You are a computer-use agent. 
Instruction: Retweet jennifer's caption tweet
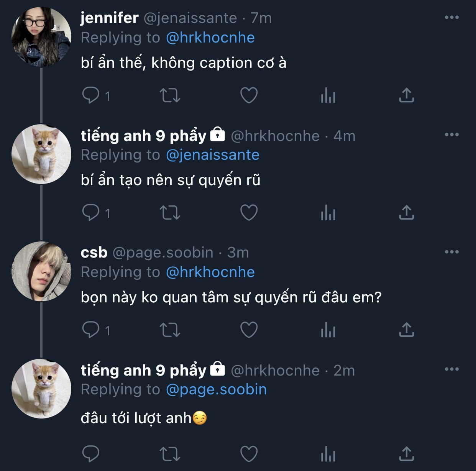click(170, 95)
